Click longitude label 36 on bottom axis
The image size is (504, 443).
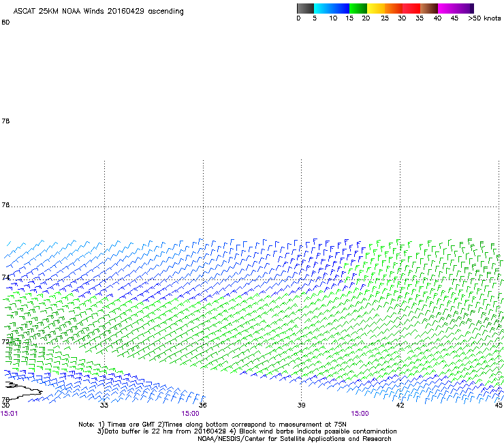pos(202,405)
